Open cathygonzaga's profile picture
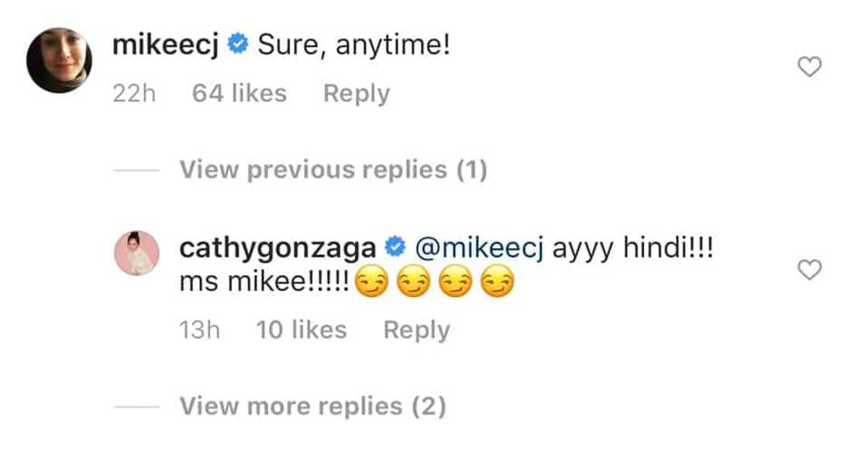The width and height of the screenshot is (868, 452). (x=137, y=253)
